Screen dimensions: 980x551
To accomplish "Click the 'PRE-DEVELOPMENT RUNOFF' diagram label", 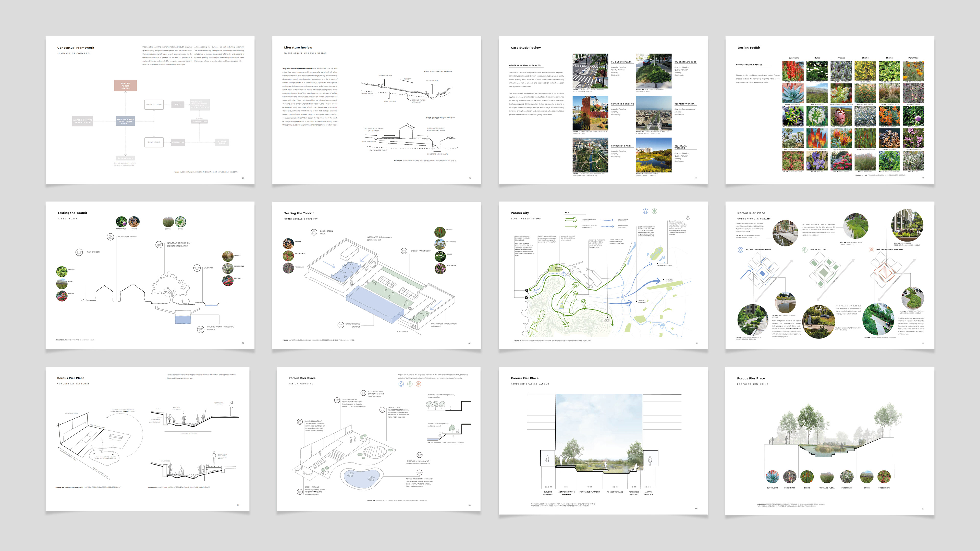I will point(438,71).
